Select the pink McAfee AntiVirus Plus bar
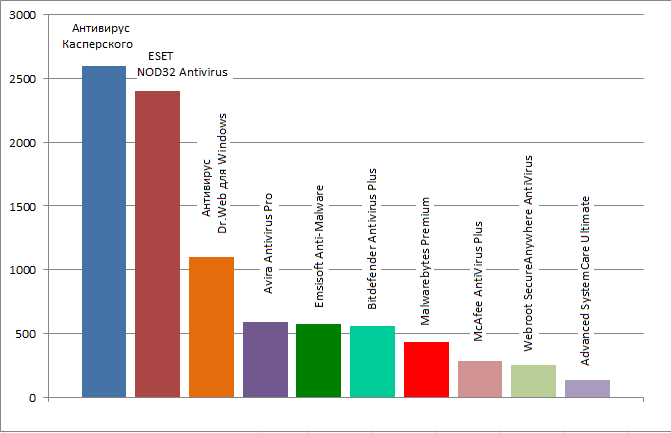The image size is (671, 433). tap(480, 379)
